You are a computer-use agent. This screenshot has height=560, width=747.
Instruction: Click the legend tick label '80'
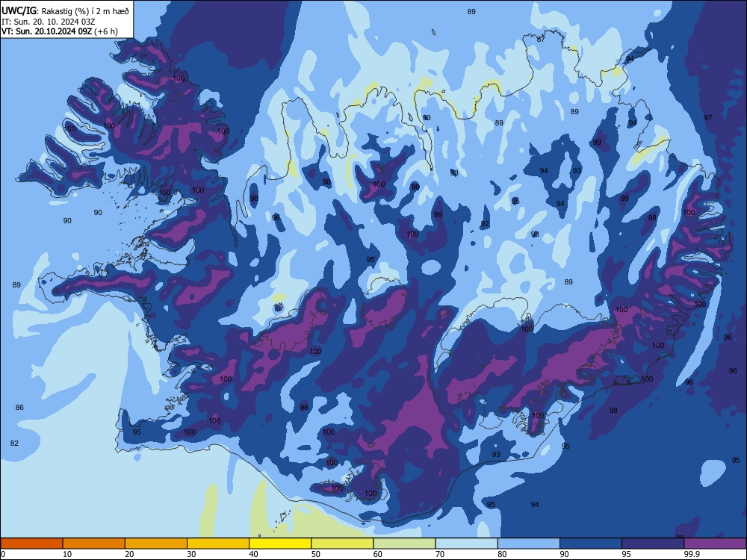coord(502,554)
